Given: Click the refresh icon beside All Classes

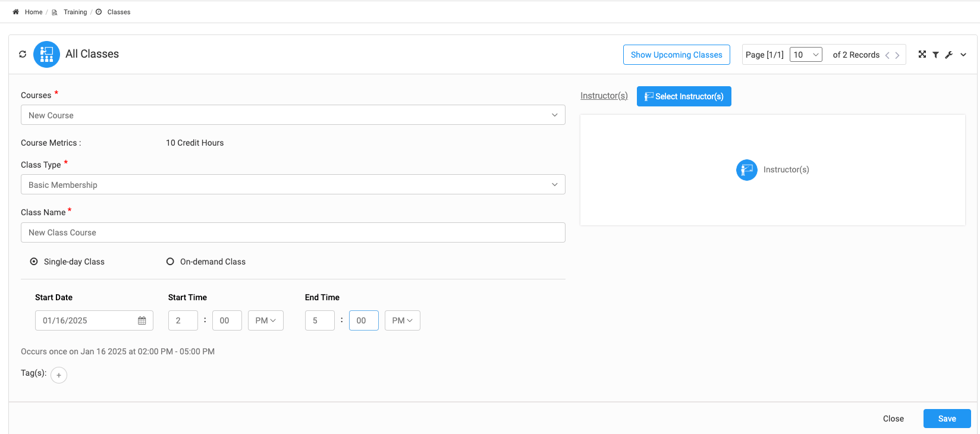Looking at the screenshot, I should 23,54.
